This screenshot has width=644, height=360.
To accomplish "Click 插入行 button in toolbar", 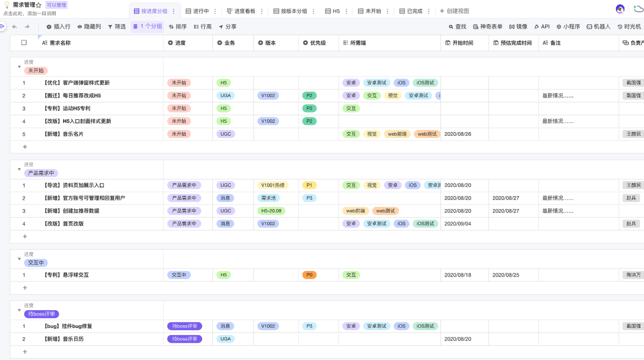I will pos(58,27).
